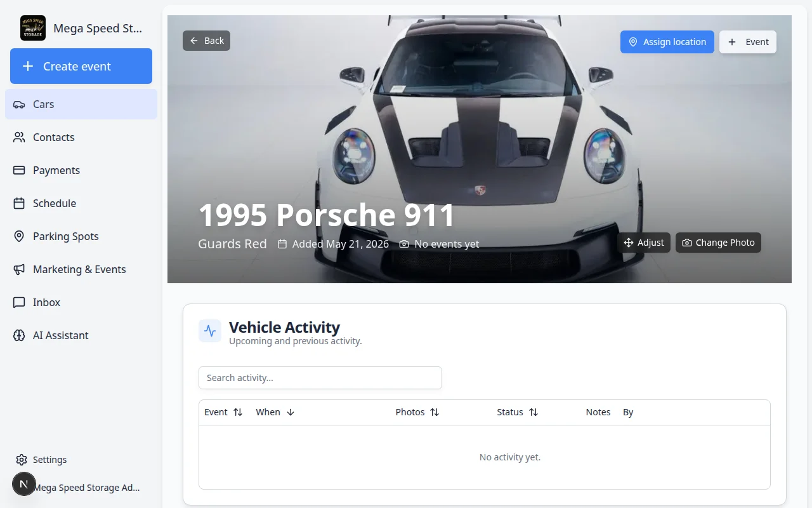Screen dimensions: 812x508
Task: Open Marketing & Events section
Action: pyautogui.click(x=81, y=269)
